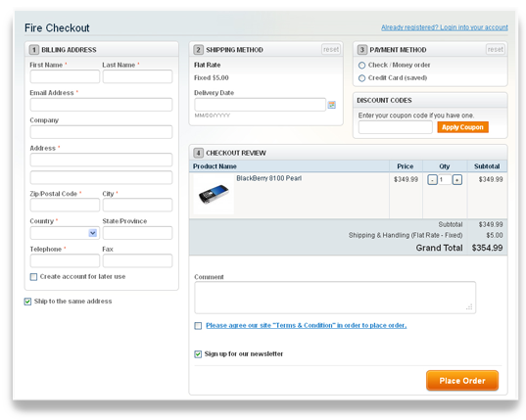Click into the Comment text area
Image resolution: width=526 pixels, height=420 pixels.
click(335, 298)
